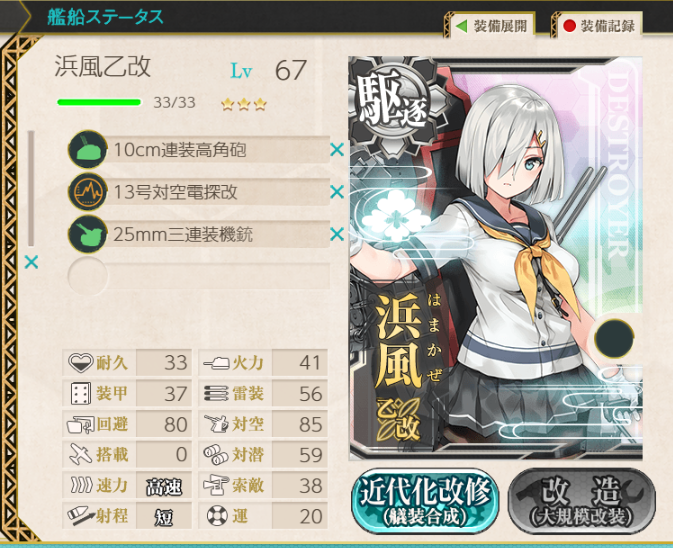Open the 装備展開 tab
673x548 pixels.
(x=491, y=26)
